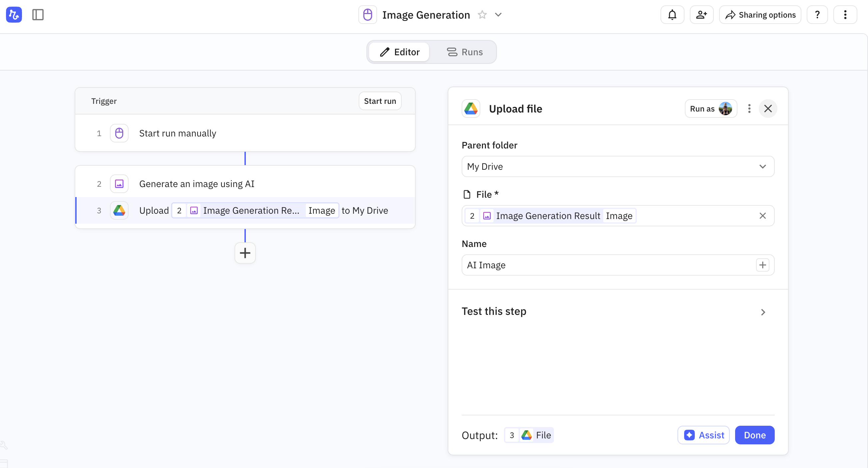This screenshot has width=868, height=468.
Task: Click the Start run button
Action: tap(380, 101)
